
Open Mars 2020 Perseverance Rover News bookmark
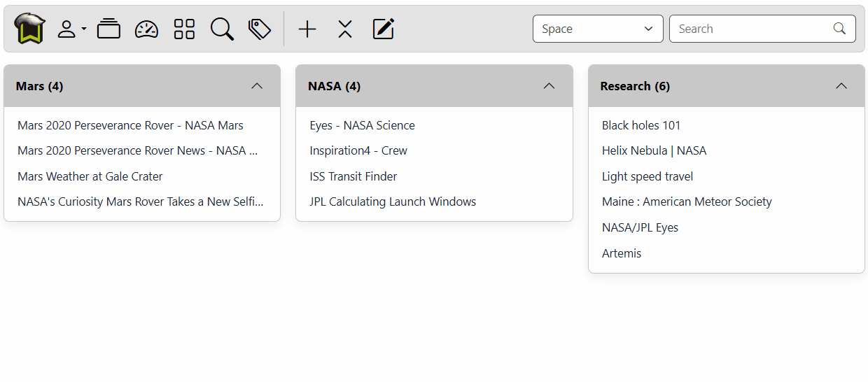pos(138,150)
